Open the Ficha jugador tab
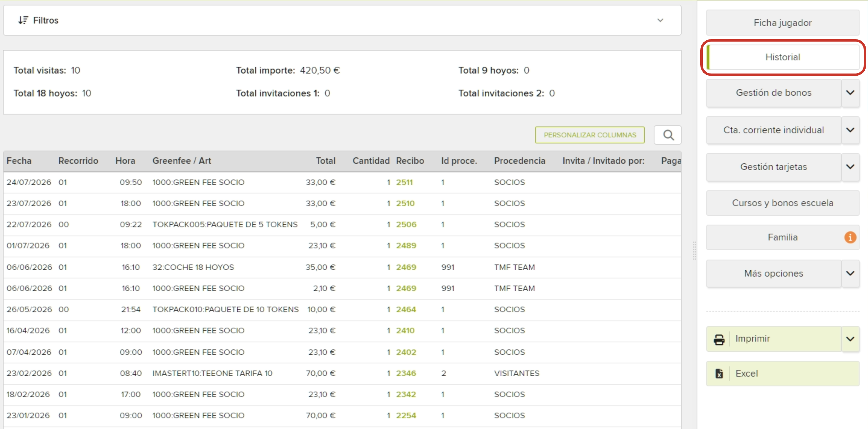 pos(782,23)
